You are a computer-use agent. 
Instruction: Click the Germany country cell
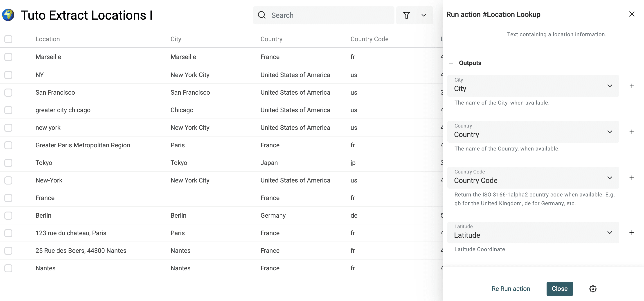tap(273, 216)
